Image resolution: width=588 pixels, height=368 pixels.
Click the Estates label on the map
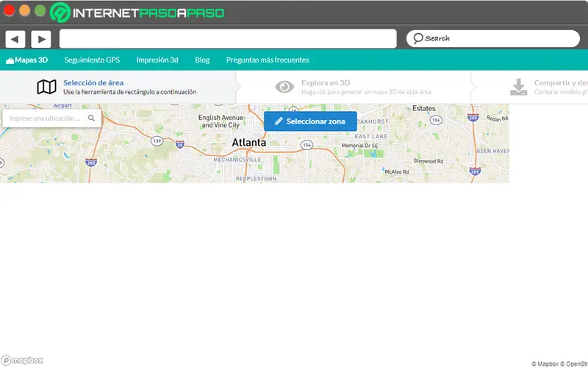pyautogui.click(x=424, y=108)
